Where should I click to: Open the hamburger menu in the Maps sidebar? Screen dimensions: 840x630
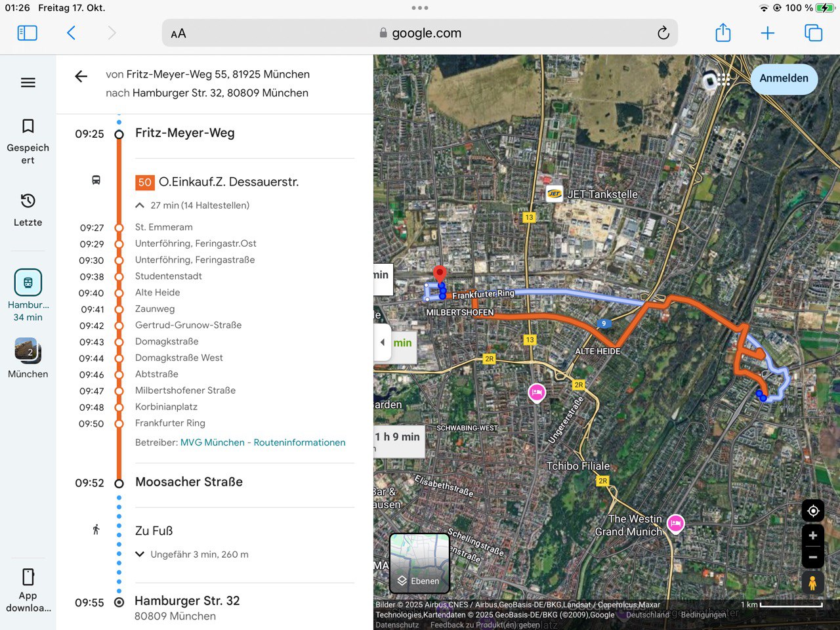28,83
